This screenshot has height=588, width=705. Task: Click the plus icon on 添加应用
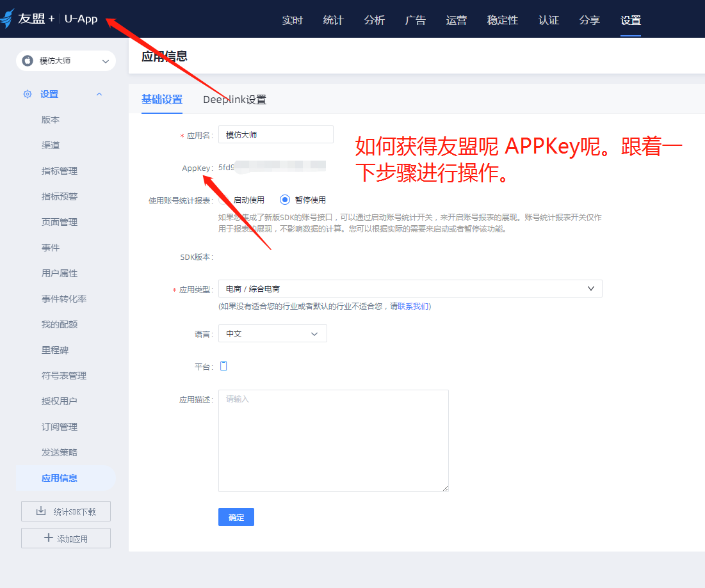(49, 538)
